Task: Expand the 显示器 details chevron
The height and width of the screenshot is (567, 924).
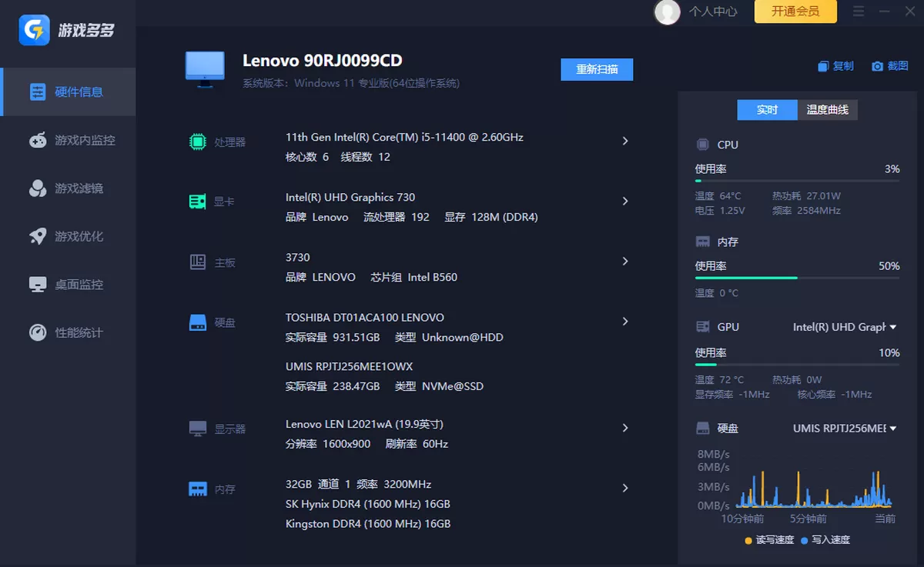Action: 625,428
